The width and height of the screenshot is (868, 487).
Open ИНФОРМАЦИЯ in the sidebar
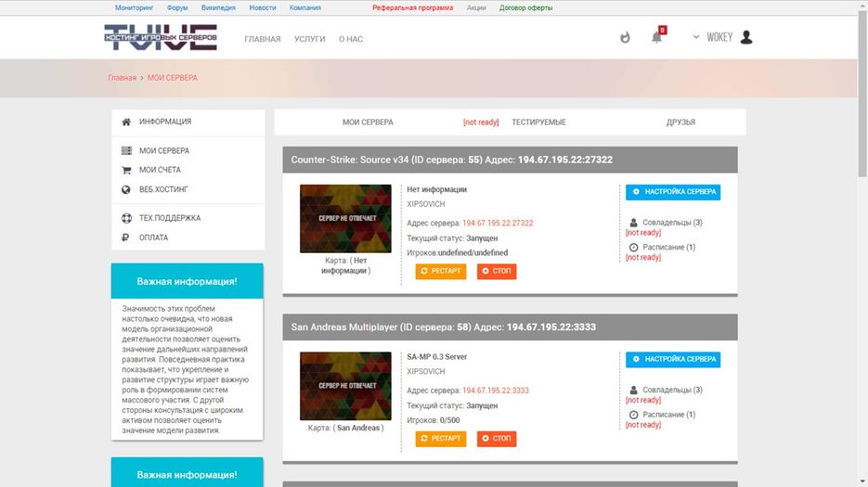coord(165,122)
